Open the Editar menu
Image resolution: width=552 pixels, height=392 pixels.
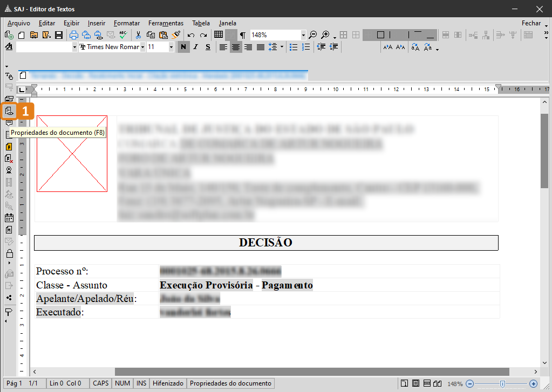point(47,23)
